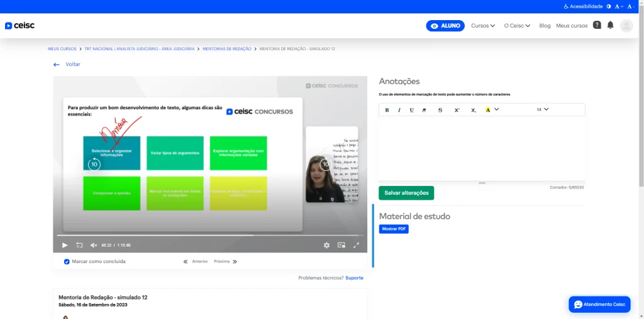Click the Voltar back arrow
The height and width of the screenshot is (319, 644).
[x=57, y=65]
